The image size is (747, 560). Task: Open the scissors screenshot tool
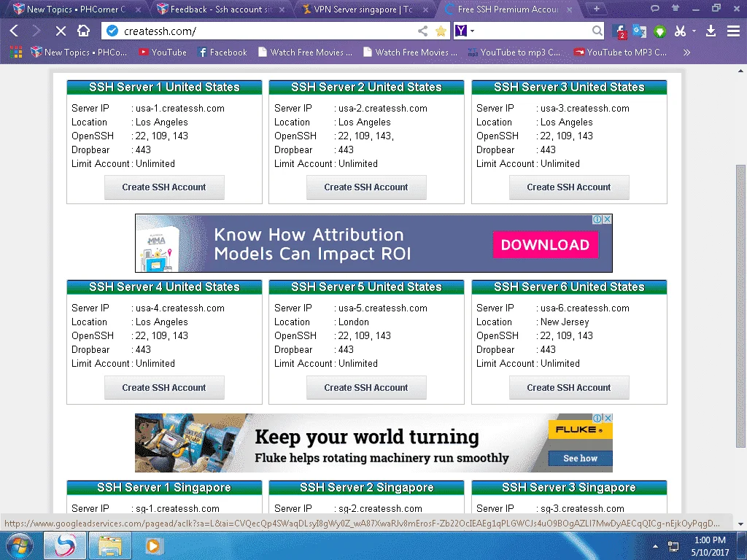pyautogui.click(x=680, y=31)
